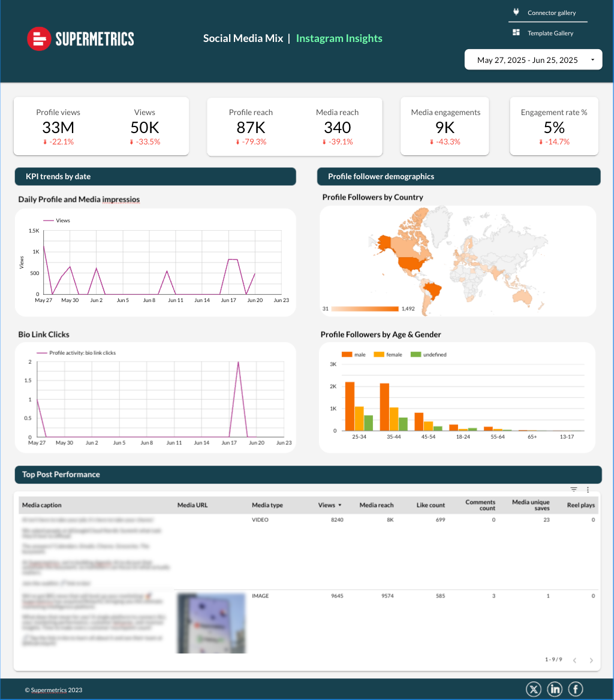The width and height of the screenshot is (614, 700).
Task: Open the LinkedIn social icon
Action: 555,689
